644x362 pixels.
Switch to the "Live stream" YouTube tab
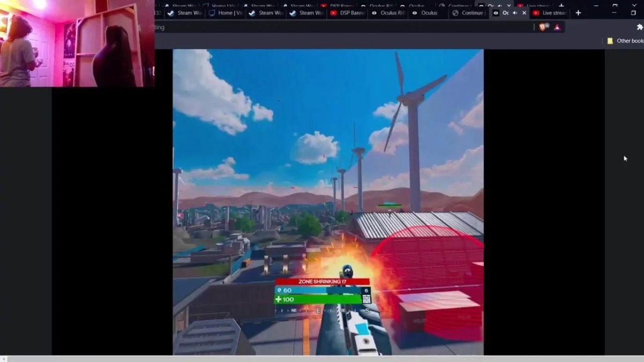point(550,13)
